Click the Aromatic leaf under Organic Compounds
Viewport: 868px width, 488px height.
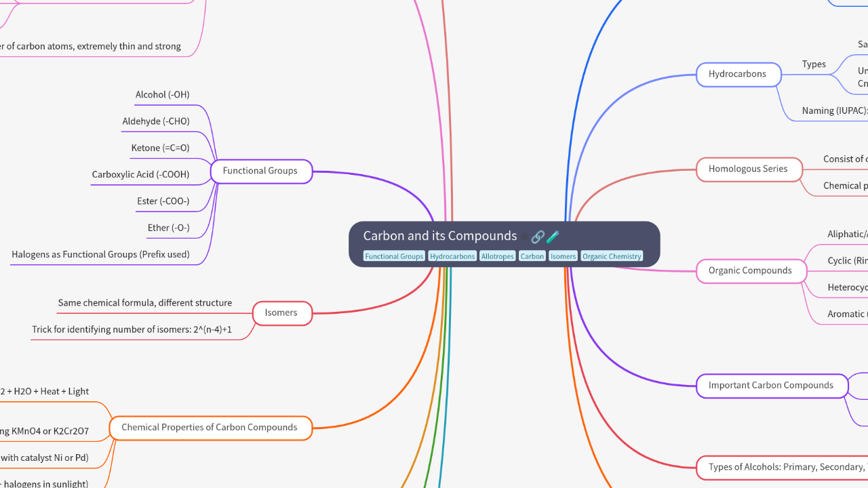click(x=848, y=314)
